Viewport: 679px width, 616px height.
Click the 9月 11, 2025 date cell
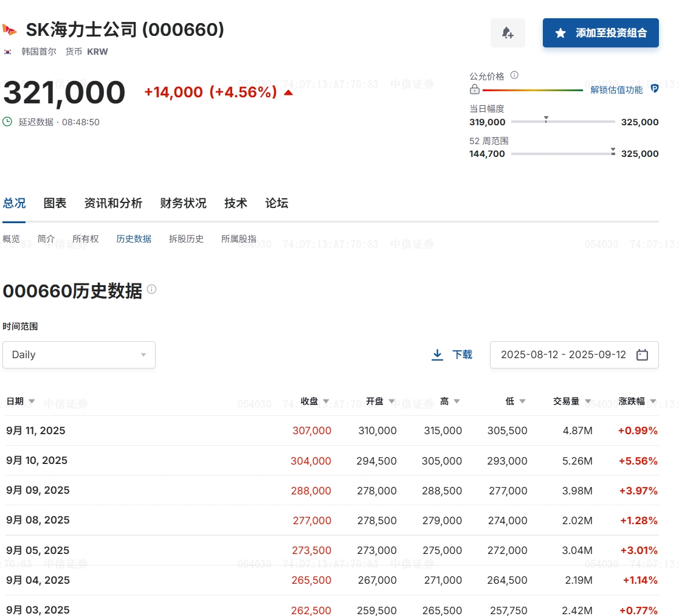pyautogui.click(x=35, y=431)
